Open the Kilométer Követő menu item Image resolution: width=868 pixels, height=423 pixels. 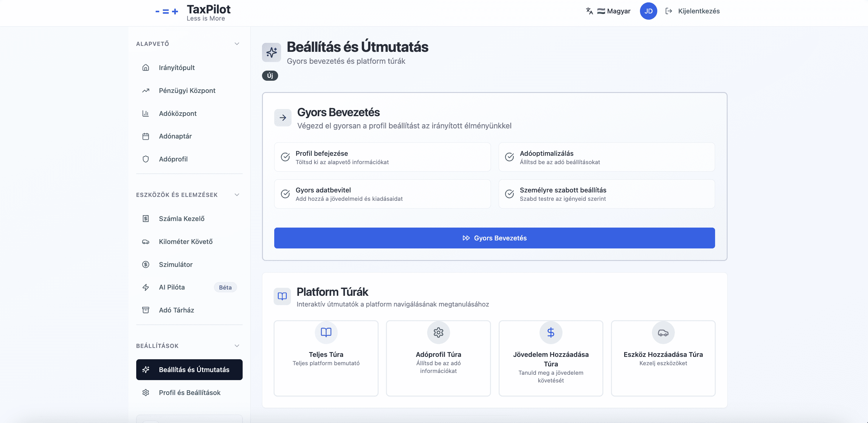(185, 242)
